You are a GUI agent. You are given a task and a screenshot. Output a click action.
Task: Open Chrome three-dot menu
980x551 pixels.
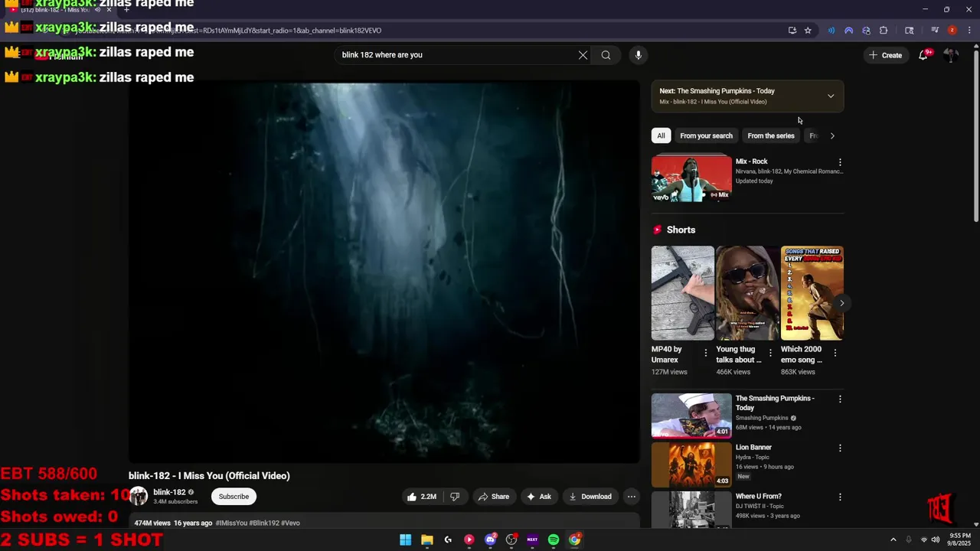tap(968, 31)
